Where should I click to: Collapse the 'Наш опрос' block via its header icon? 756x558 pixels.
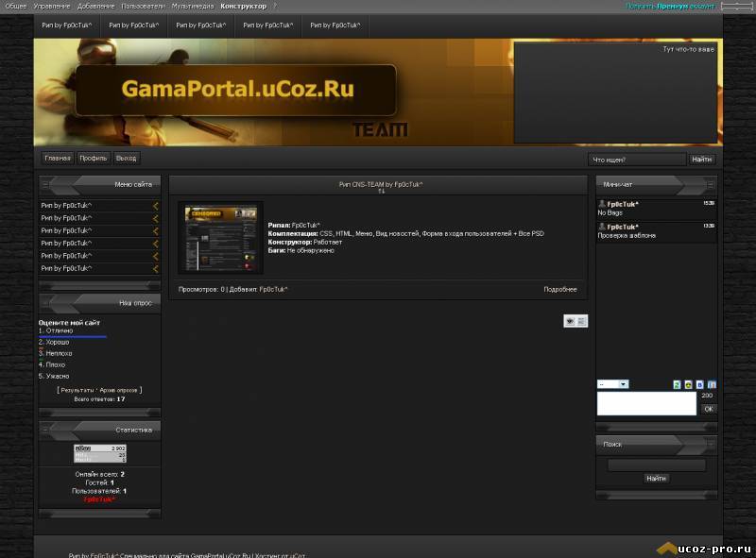coord(44,303)
